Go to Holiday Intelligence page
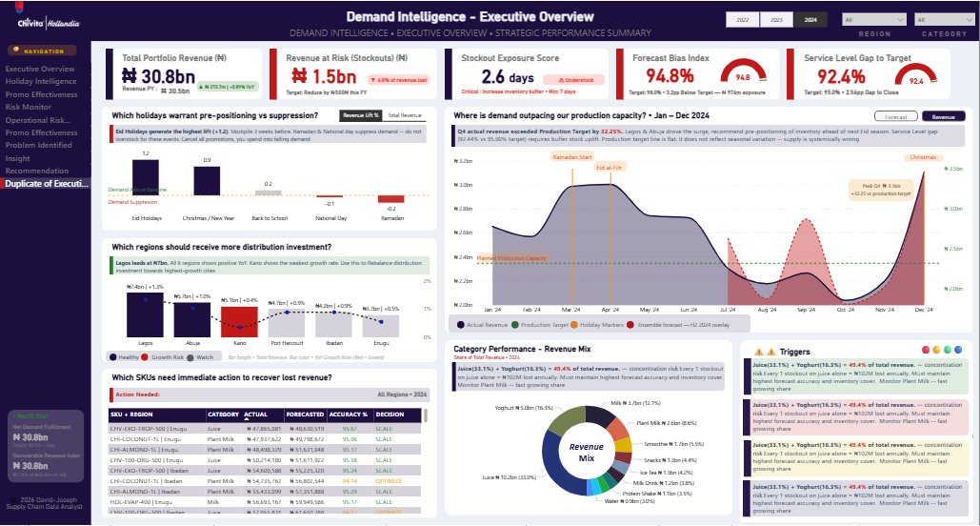 click(x=41, y=81)
